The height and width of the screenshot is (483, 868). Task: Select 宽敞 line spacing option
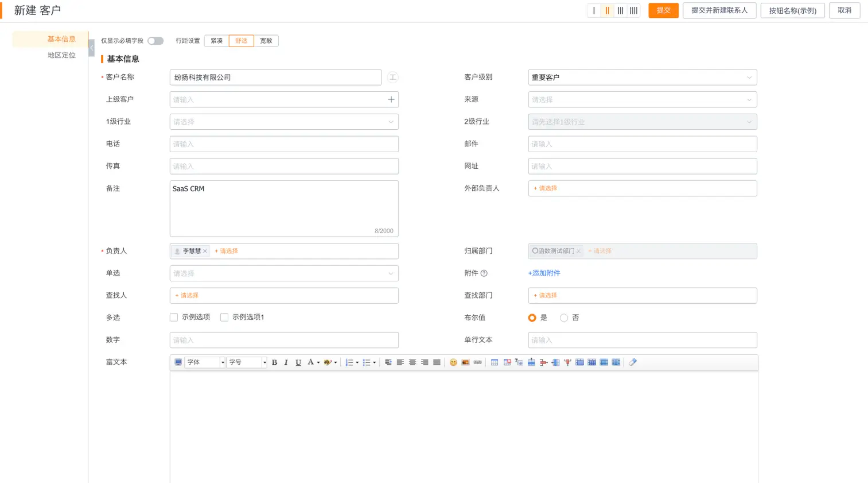[266, 41]
